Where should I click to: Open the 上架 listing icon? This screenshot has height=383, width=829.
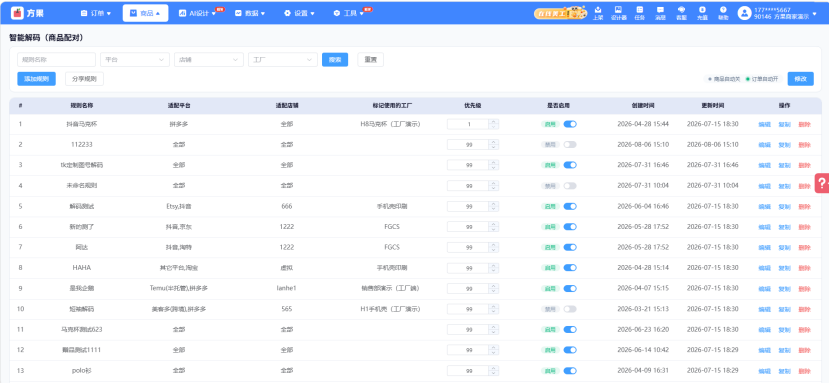point(598,13)
